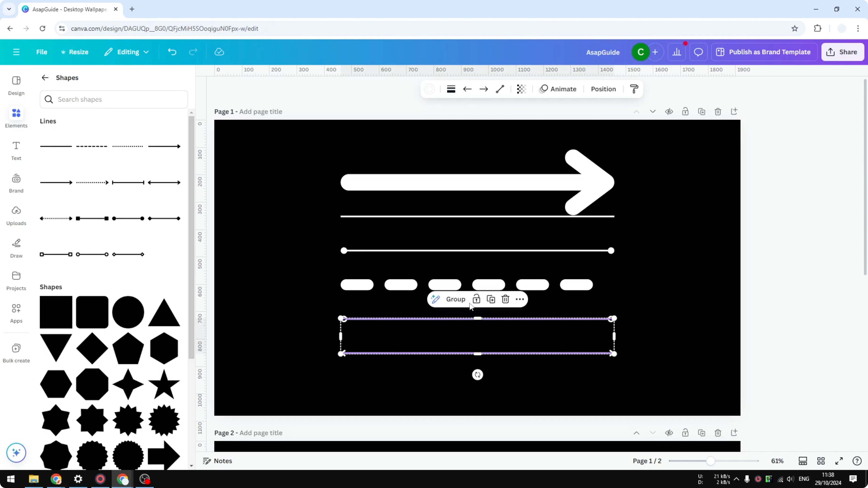Open the File menu
868x488 pixels.
click(x=42, y=52)
